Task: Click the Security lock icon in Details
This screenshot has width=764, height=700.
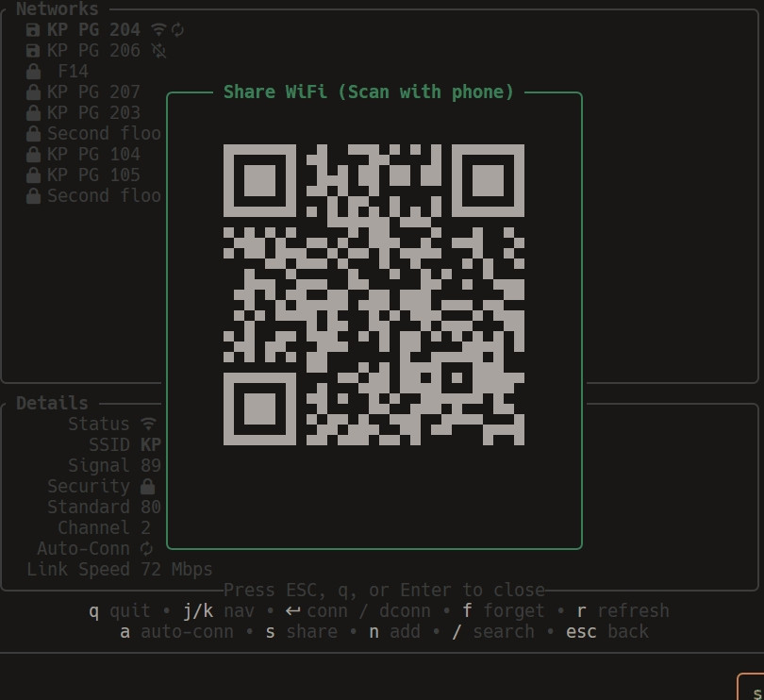Action: point(148,486)
